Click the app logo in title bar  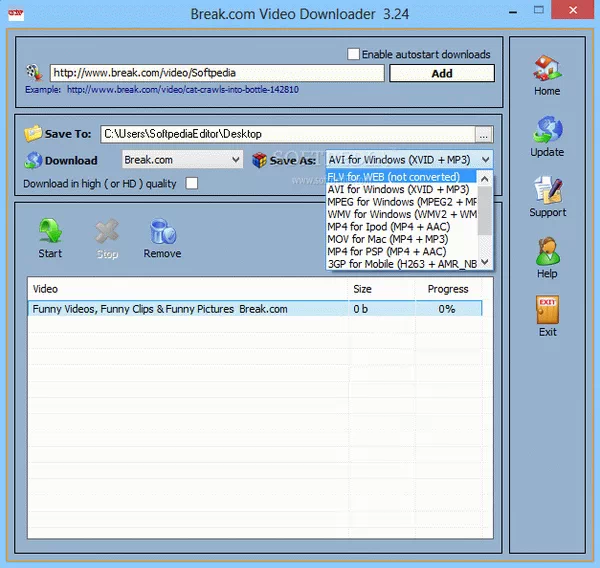tap(16, 13)
